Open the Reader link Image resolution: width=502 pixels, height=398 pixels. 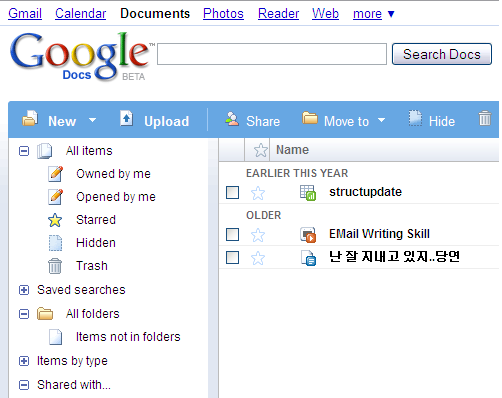(x=279, y=14)
